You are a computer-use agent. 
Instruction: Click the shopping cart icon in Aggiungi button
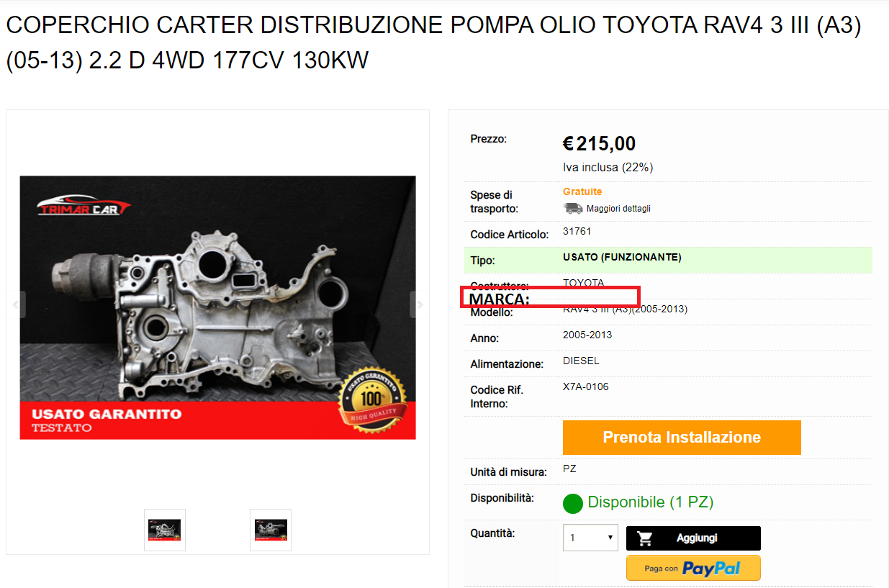[x=645, y=538]
